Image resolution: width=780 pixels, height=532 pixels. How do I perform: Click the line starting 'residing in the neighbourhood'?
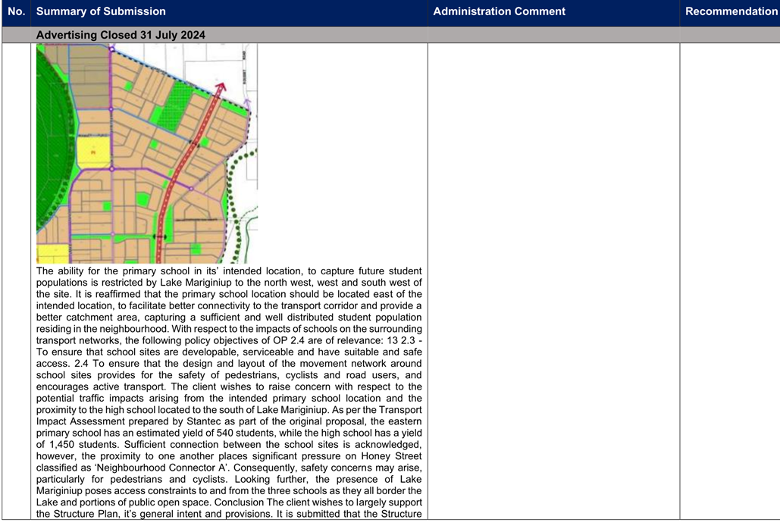(x=229, y=329)
